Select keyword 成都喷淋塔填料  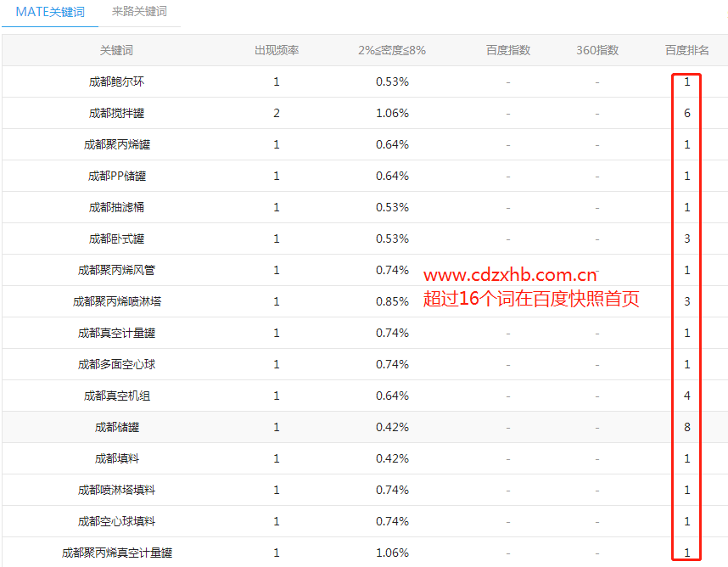116,491
